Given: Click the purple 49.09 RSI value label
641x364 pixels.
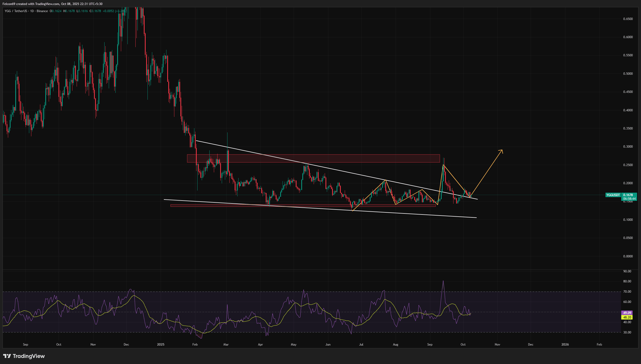Looking at the screenshot, I should click(627, 313).
